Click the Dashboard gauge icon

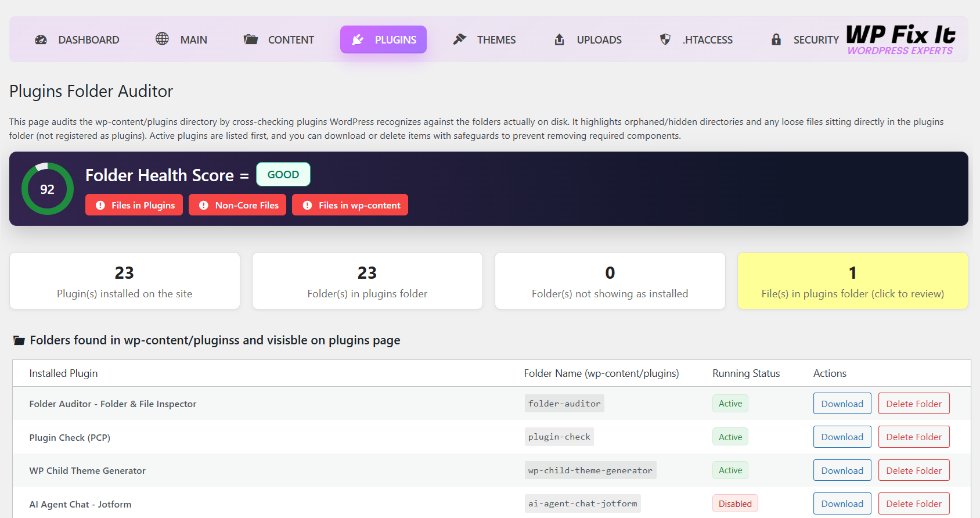click(41, 39)
